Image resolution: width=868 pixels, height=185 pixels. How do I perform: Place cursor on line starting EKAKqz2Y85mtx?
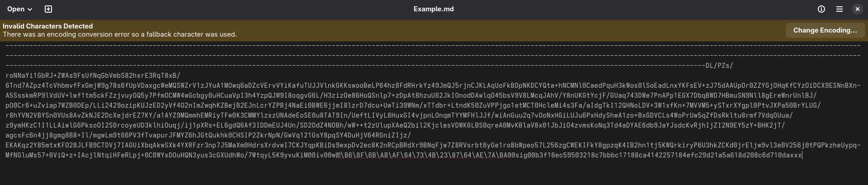click(433, 145)
